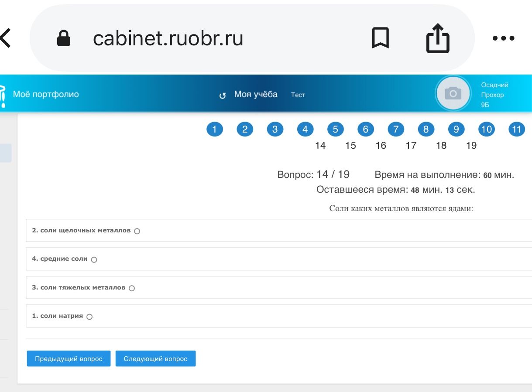Go to Предыдущий вопрос
The image size is (532, 392).
click(x=69, y=358)
